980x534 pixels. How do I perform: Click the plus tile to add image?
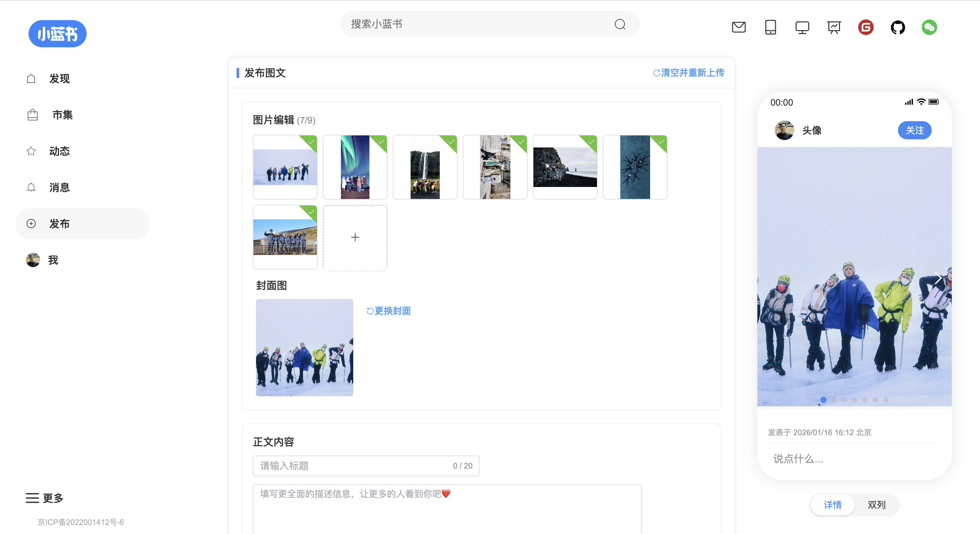point(355,237)
